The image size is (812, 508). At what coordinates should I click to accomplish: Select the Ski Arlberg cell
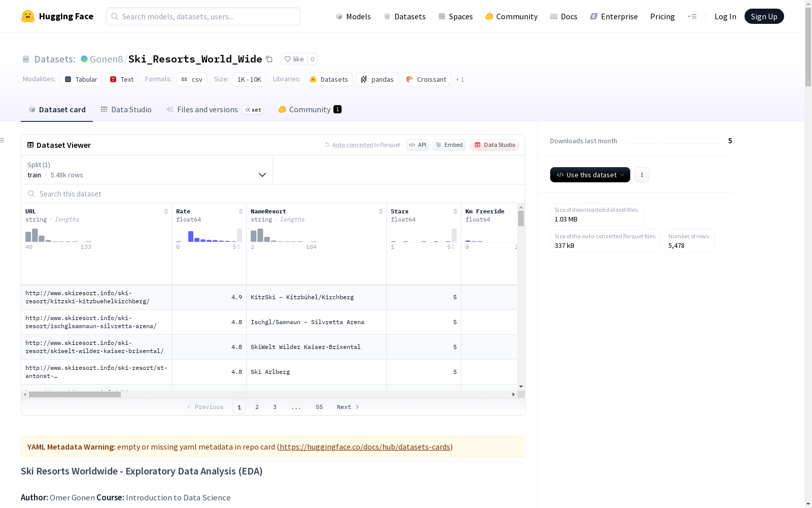click(x=316, y=372)
